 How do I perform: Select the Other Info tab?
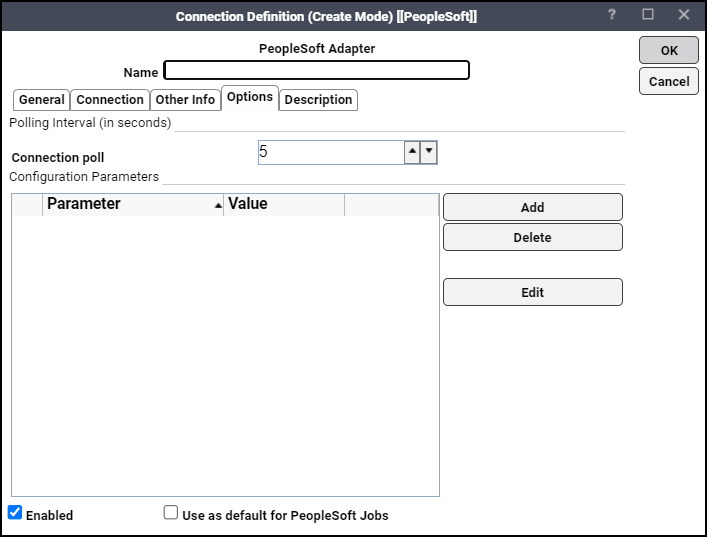tap(185, 100)
